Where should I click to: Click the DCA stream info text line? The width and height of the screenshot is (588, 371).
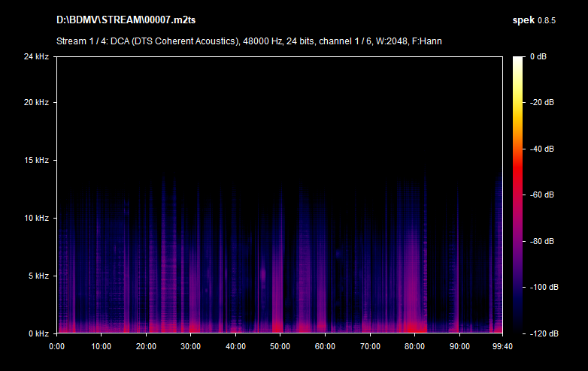(x=248, y=41)
